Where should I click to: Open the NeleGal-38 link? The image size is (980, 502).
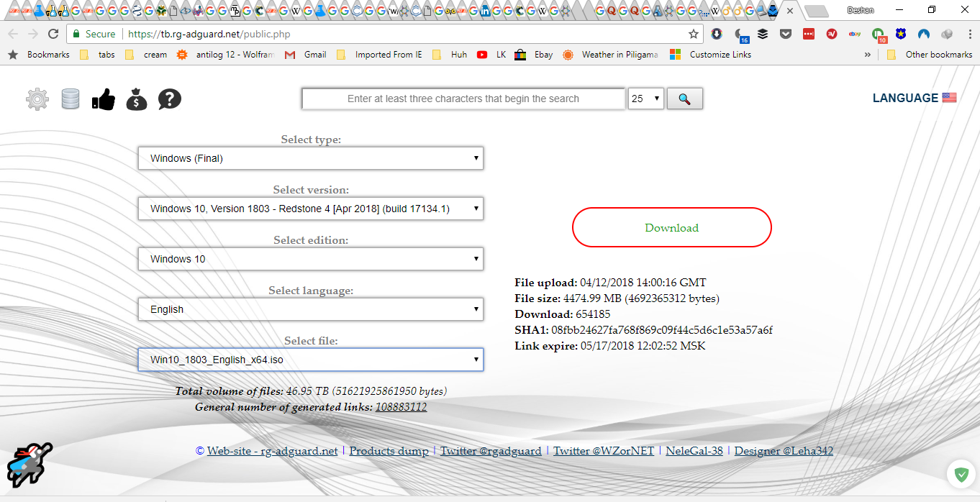click(x=694, y=451)
